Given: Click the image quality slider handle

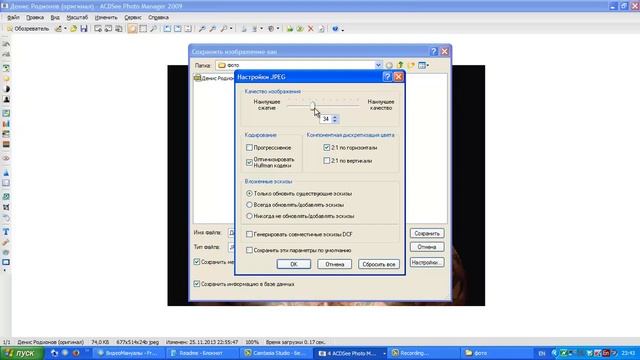Looking at the screenshot, I should click(x=313, y=106).
